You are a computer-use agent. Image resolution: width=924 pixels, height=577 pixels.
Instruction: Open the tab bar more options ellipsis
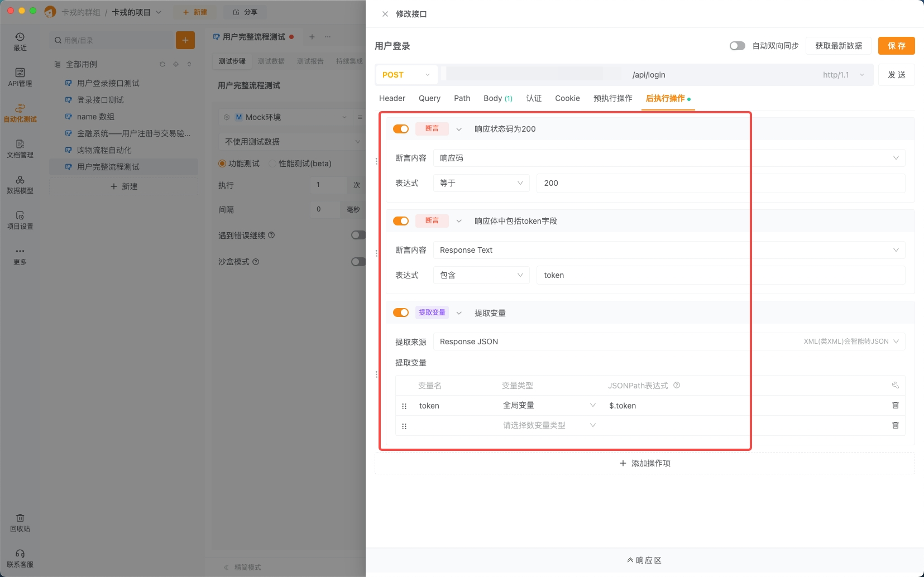(x=328, y=37)
